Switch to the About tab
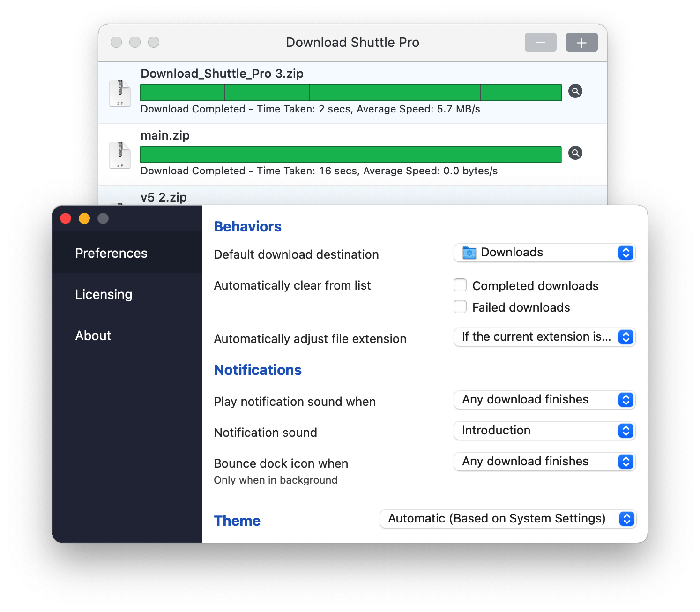This screenshot has height=612, width=700. 127,335
